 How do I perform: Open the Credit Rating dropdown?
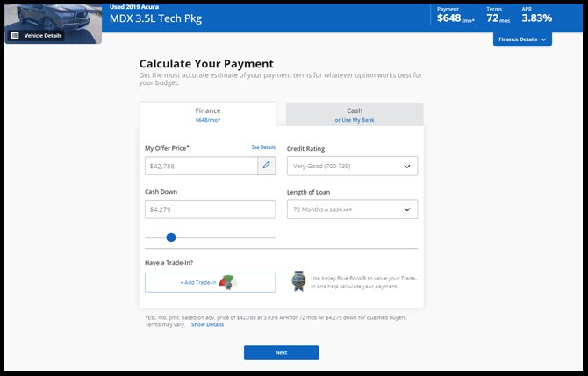click(352, 166)
